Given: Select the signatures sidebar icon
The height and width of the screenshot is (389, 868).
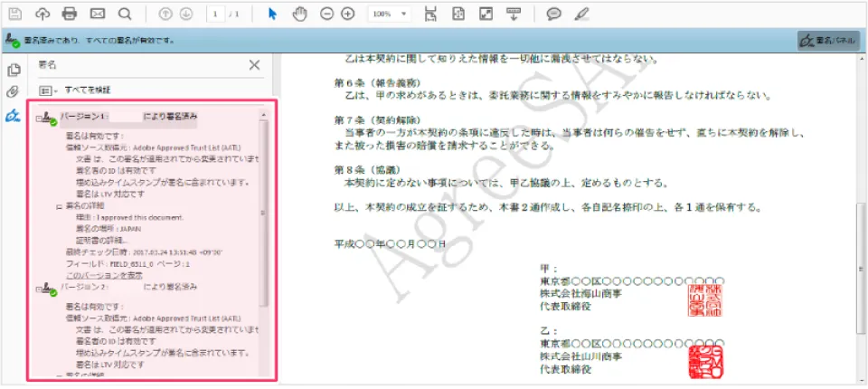Looking at the screenshot, I should [x=14, y=115].
